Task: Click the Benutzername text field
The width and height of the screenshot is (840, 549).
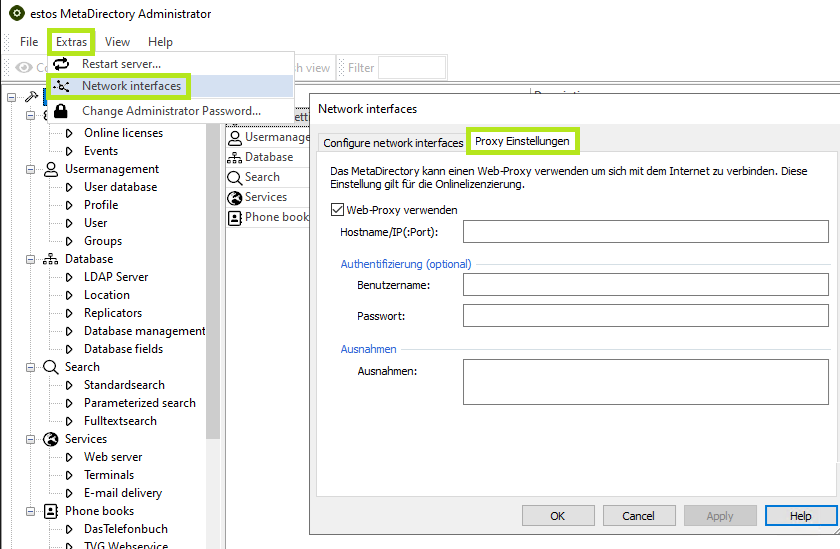Action: point(645,285)
